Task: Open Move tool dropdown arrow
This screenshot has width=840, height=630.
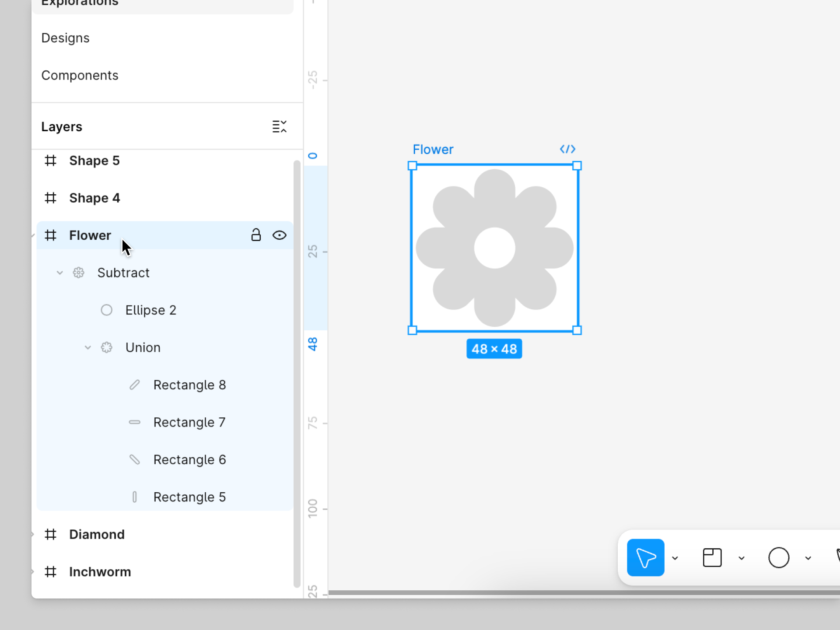Action: coord(675,558)
